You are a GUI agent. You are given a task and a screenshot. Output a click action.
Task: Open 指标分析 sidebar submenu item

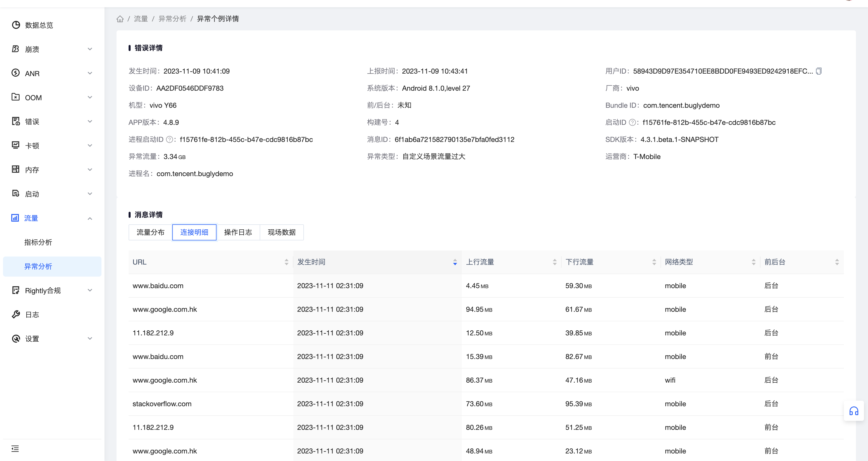point(38,242)
